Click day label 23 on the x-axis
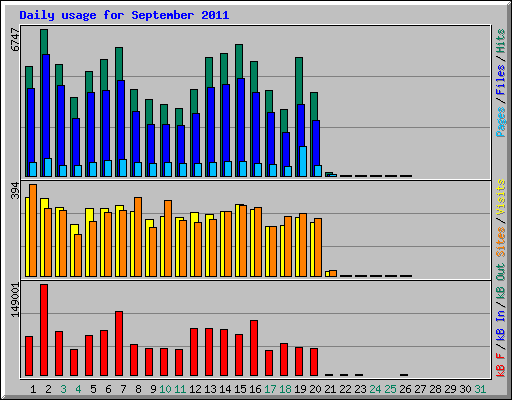512x400 pixels. [x=360, y=389]
